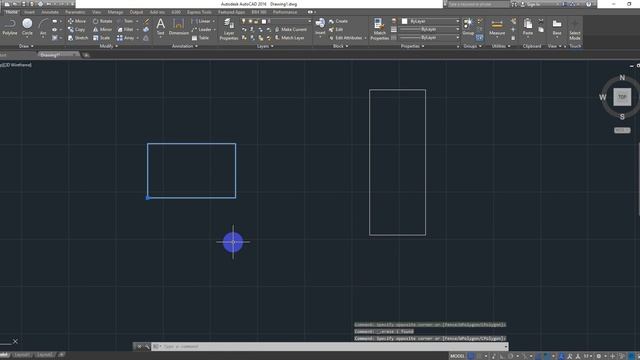Expand the Draw panel dropdown

coord(27,46)
